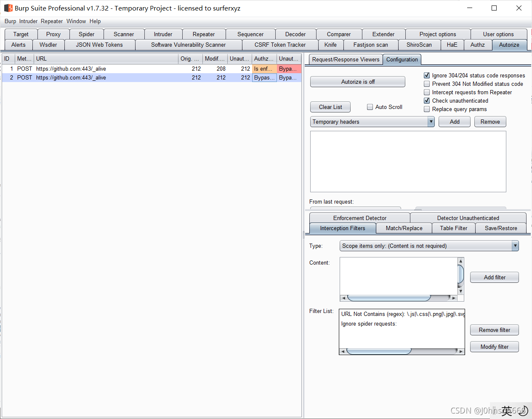This screenshot has width=532, height=419.
Task: Open the Knife tab
Action: (x=331, y=45)
